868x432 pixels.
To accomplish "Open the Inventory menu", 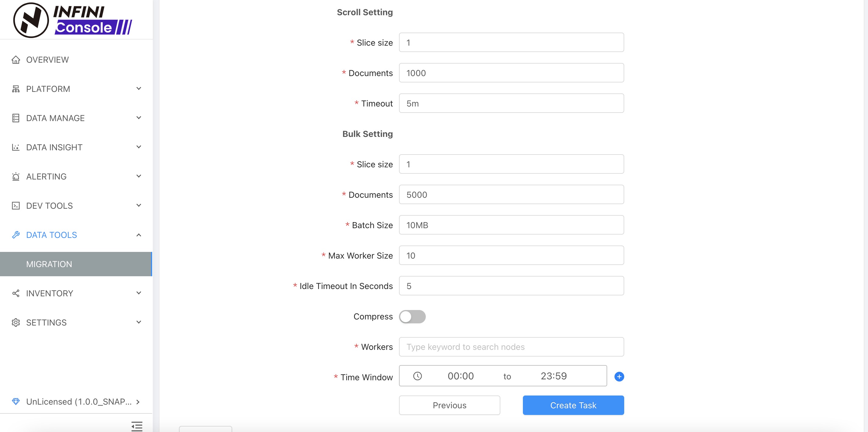I will (50, 293).
